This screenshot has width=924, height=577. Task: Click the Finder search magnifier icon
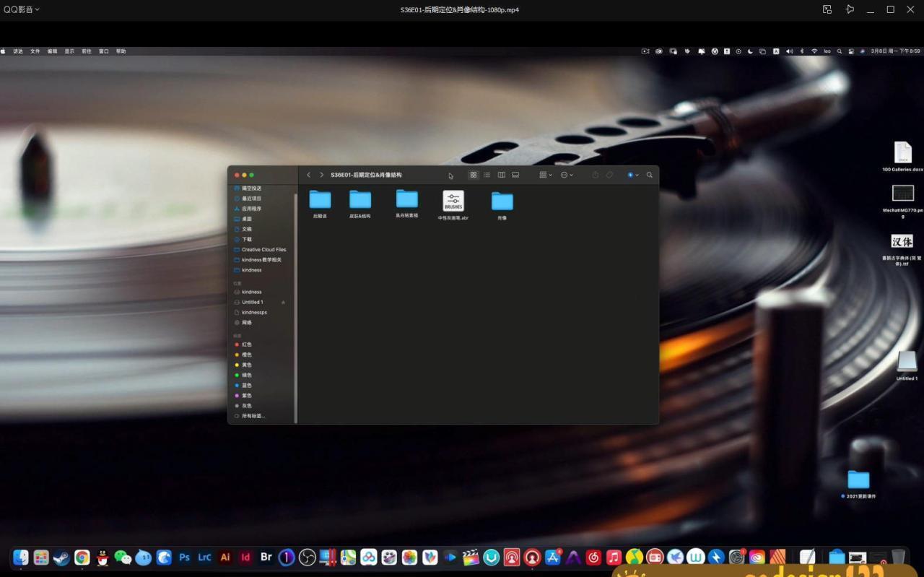650,175
